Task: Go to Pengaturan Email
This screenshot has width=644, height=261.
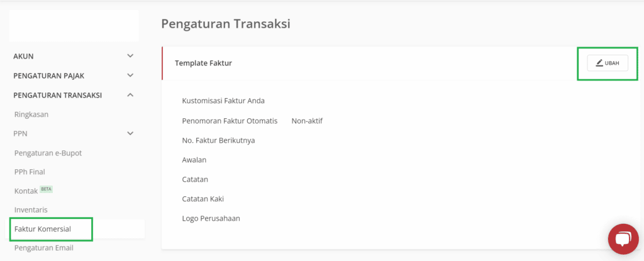Action: (x=43, y=248)
